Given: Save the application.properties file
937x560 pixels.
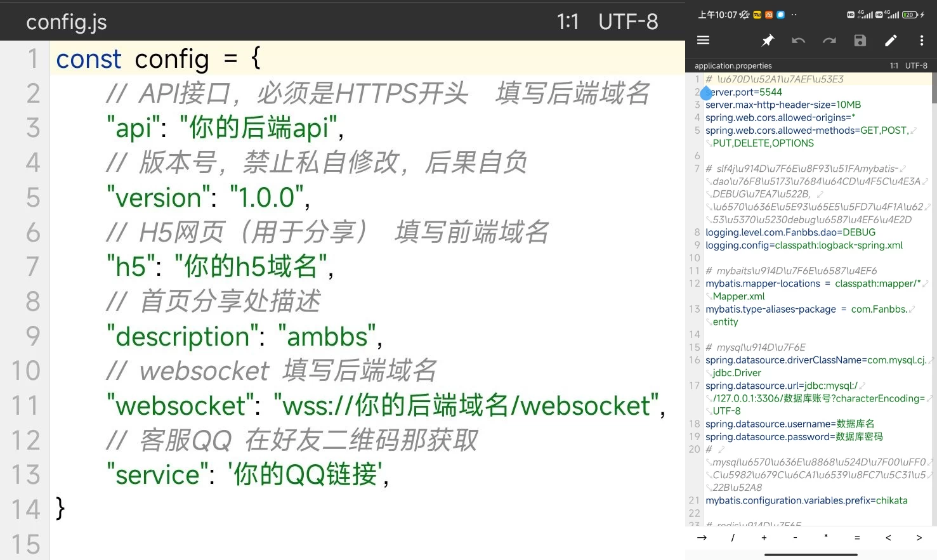Looking at the screenshot, I should [x=860, y=41].
